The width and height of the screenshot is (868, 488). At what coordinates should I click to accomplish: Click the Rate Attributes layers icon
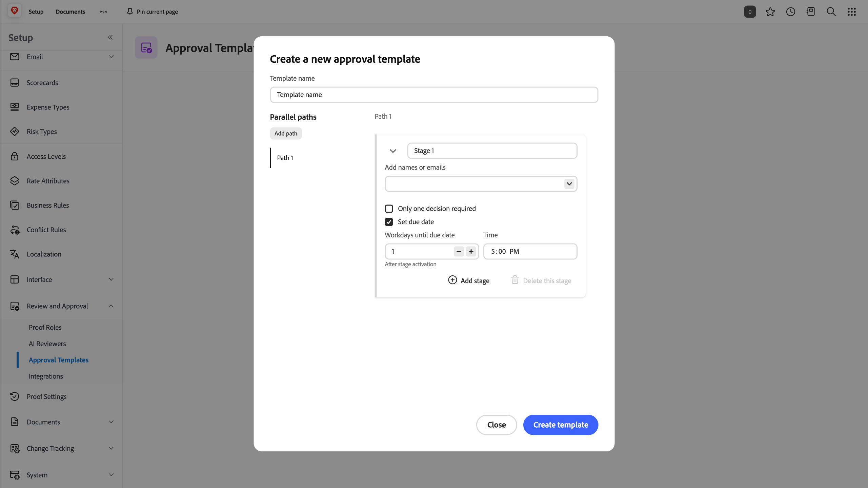(x=15, y=181)
